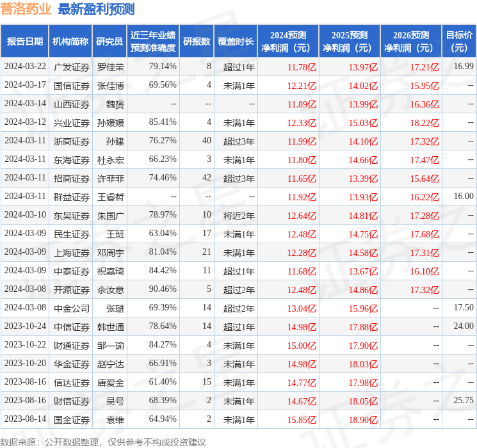Click the 2024预测净利润 column header
Image resolution: width=477 pixels, height=448 pixels.
point(288,42)
